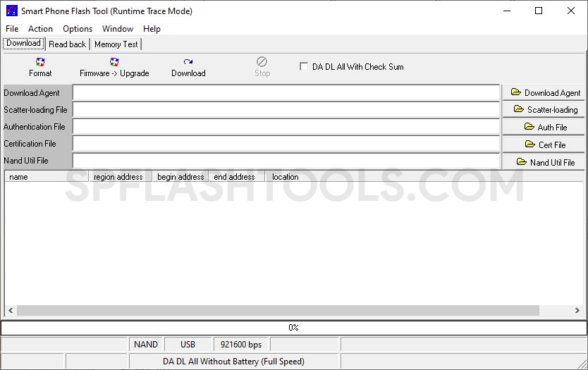
Task: Open the Help menu
Action: (x=152, y=29)
